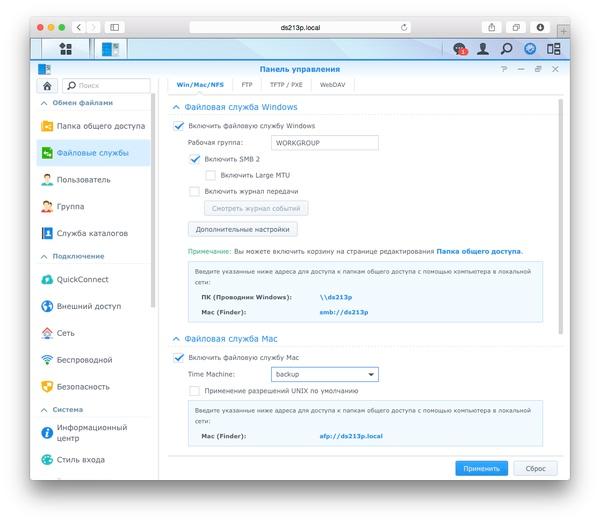Click the Safari address bar ds213p.local
Viewport: 600px width, 523px height.
click(300, 28)
